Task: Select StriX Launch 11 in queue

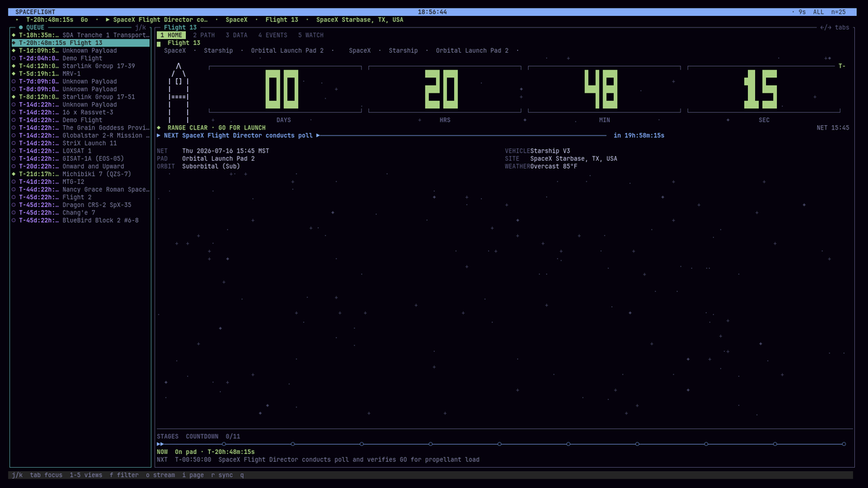Action: (80, 143)
